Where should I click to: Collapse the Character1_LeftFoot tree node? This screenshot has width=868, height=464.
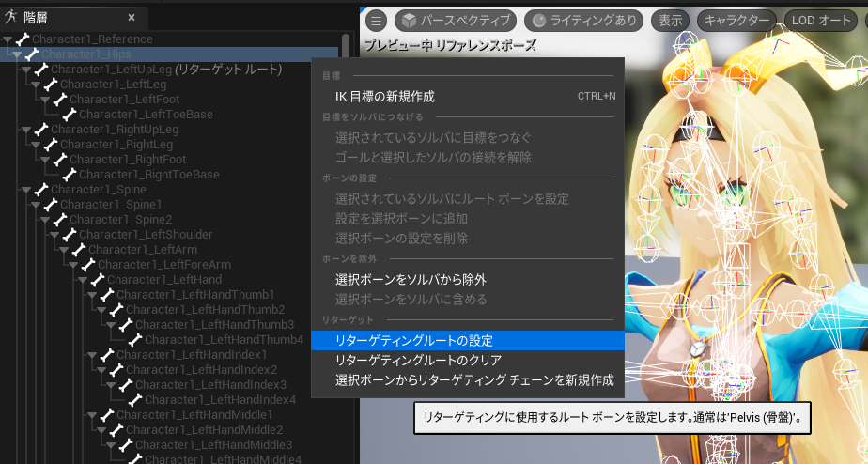[x=45, y=100]
